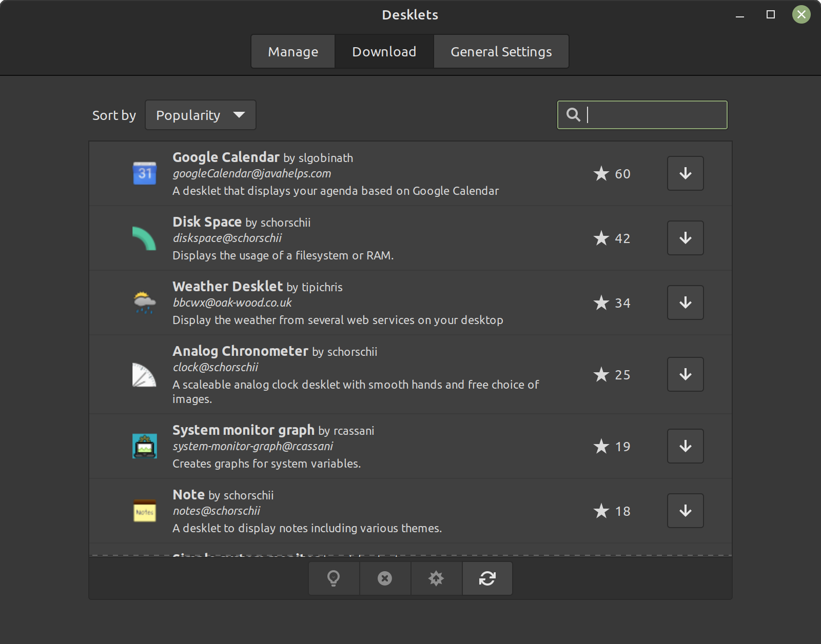The height and width of the screenshot is (644, 821).
Task: Click the System monitor graph desklet icon
Action: coord(144,446)
